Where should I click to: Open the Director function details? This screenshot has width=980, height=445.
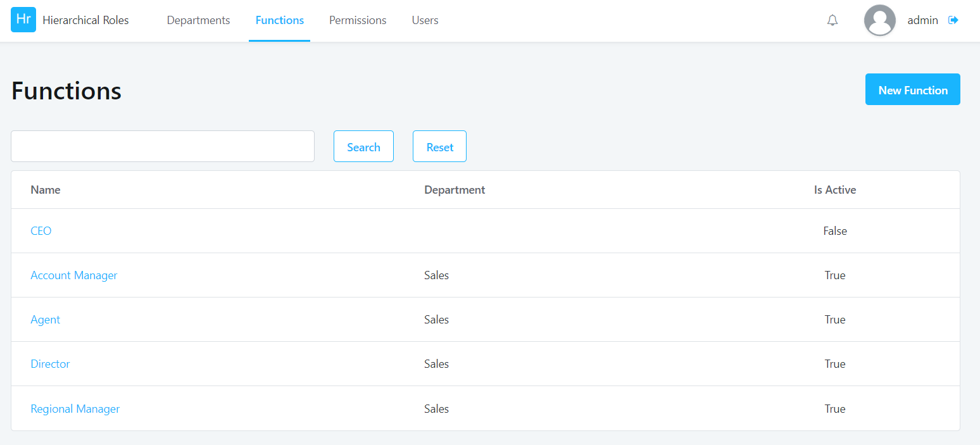click(50, 363)
